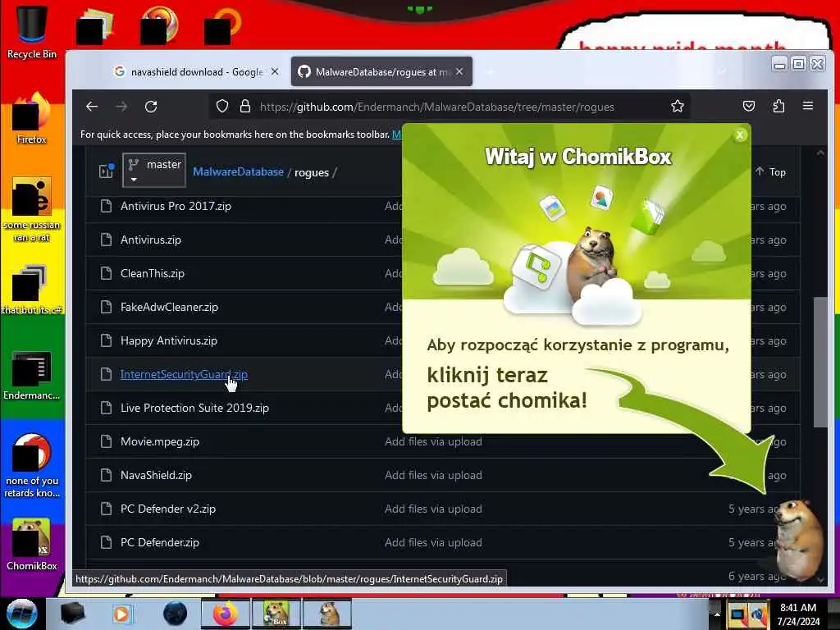Open the master branch dropdown

pos(154,171)
